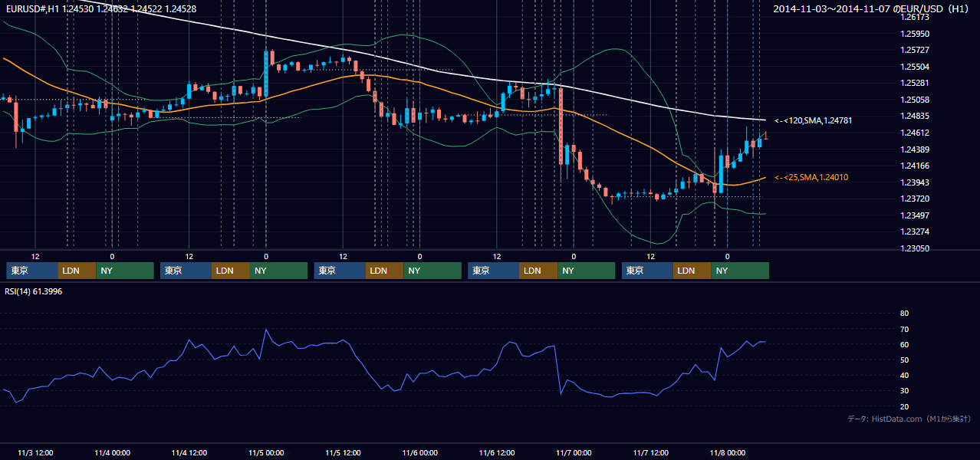The image size is (980, 460).
Task: Click the 1.23943 price axis value
Action: (x=914, y=182)
